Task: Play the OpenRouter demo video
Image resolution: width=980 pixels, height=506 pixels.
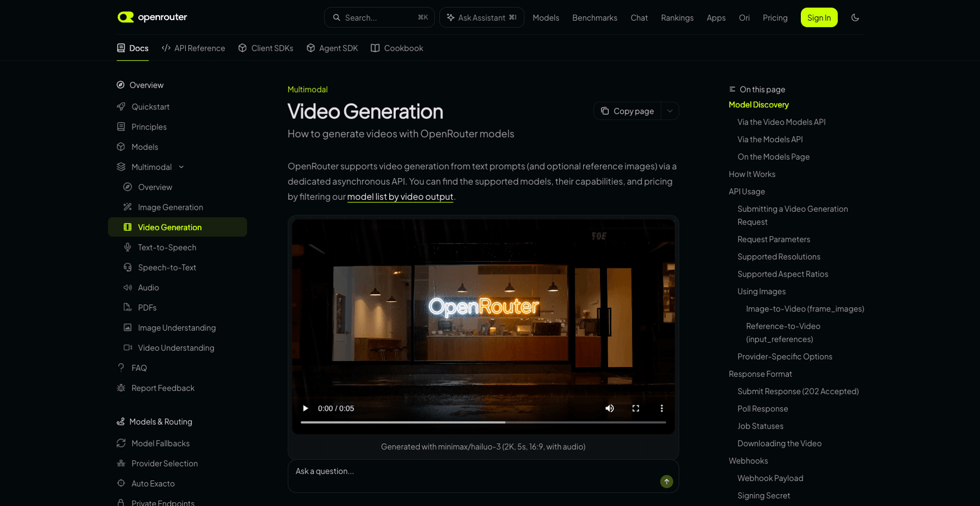Action: point(305,409)
